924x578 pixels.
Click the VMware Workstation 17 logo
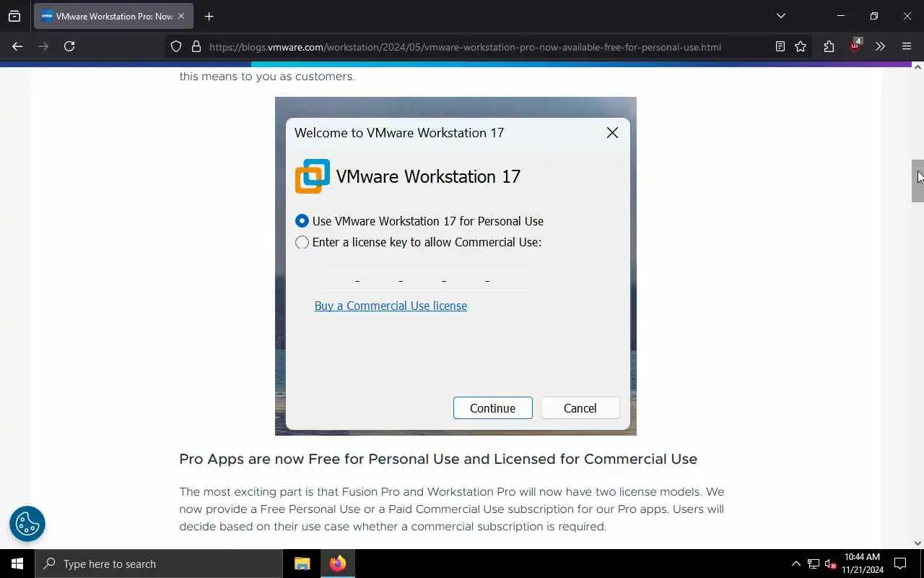pos(313,176)
